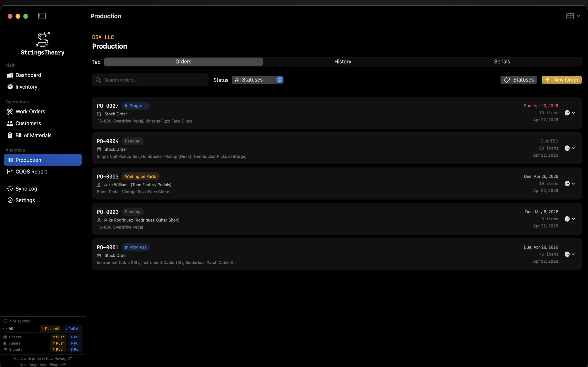Image resolution: width=588 pixels, height=367 pixels.
Task: Open Bill of Materials clipboard icon
Action: 10,135
